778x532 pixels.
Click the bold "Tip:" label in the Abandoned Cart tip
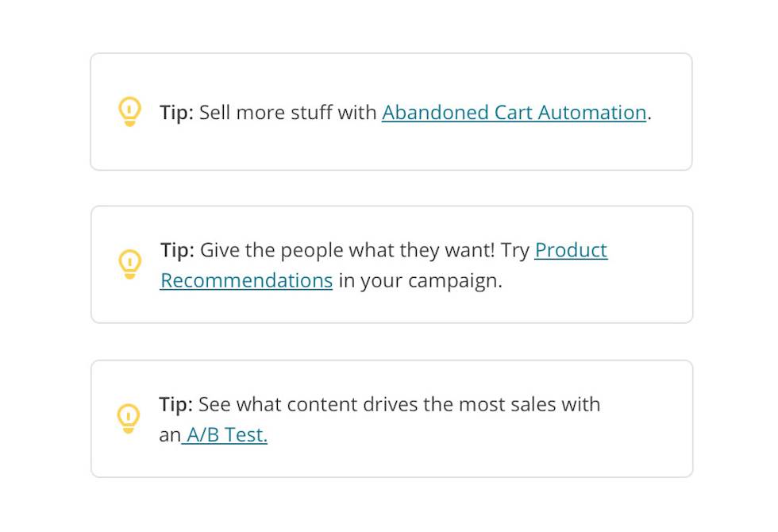(x=176, y=113)
